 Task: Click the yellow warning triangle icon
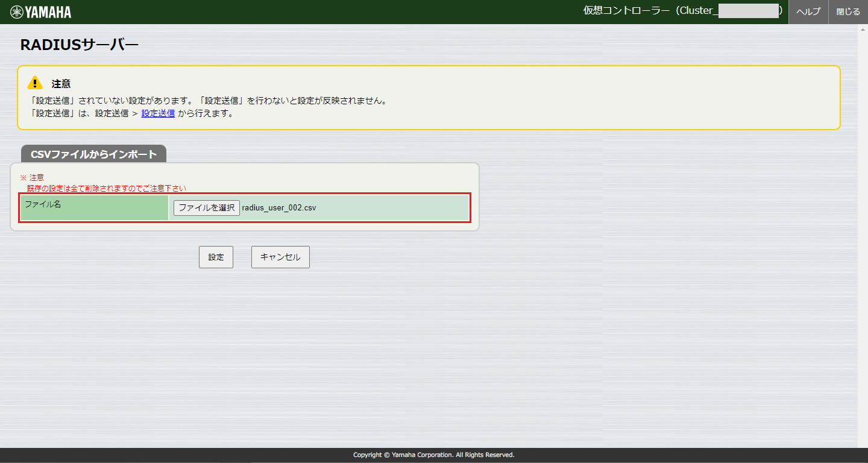tap(36, 84)
